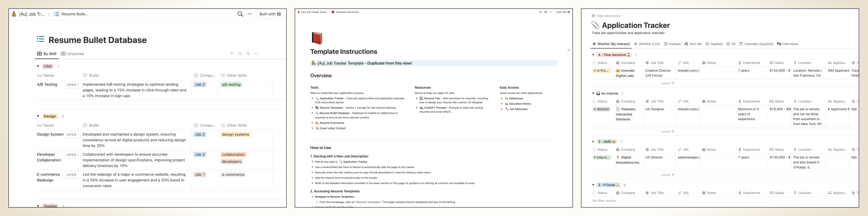The height and width of the screenshot is (216, 868).
Task: Open the A/B Testing row with its OPEN button
Action: pyautogui.click(x=71, y=84)
